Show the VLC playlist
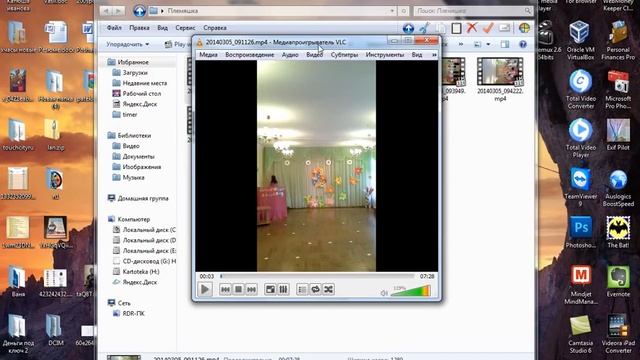This screenshot has height=360, width=640. pos(302,289)
